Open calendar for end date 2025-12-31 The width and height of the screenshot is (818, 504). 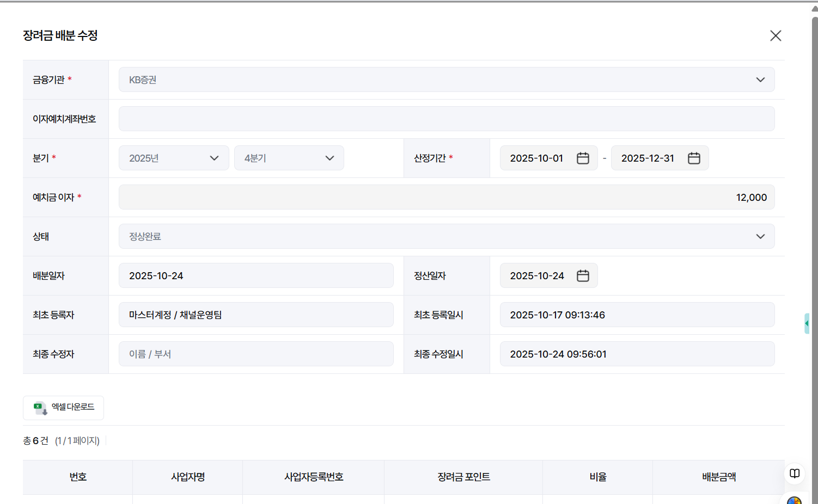point(694,158)
